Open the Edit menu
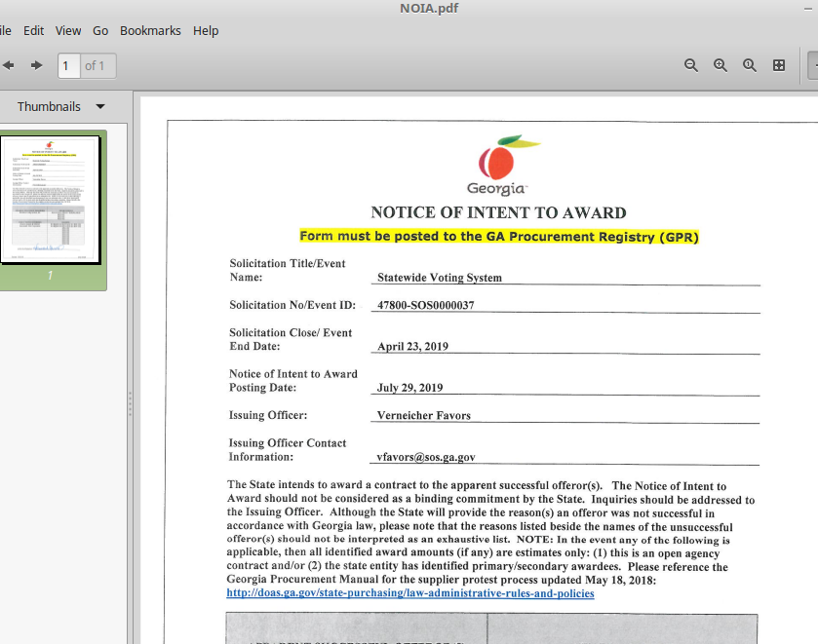Viewport: 818px width, 644px height. [x=33, y=31]
